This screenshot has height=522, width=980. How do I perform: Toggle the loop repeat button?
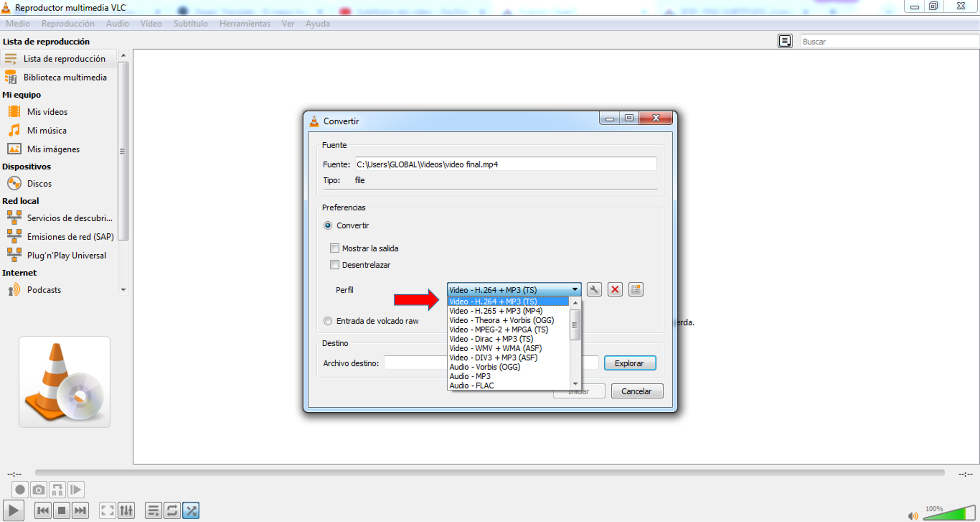(x=172, y=511)
